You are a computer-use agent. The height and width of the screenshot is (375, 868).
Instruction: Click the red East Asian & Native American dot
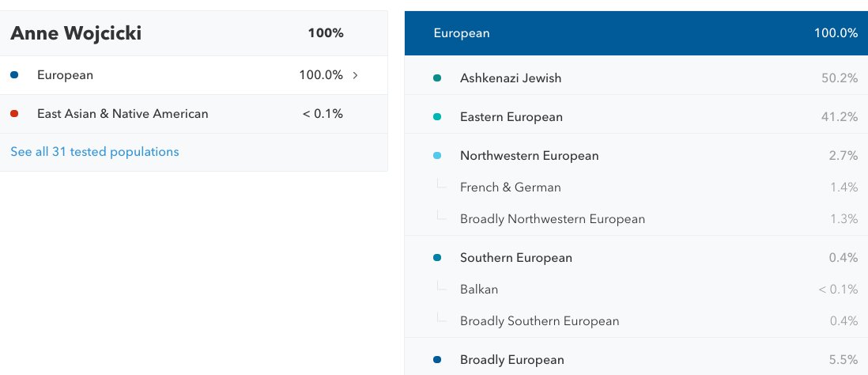15,114
